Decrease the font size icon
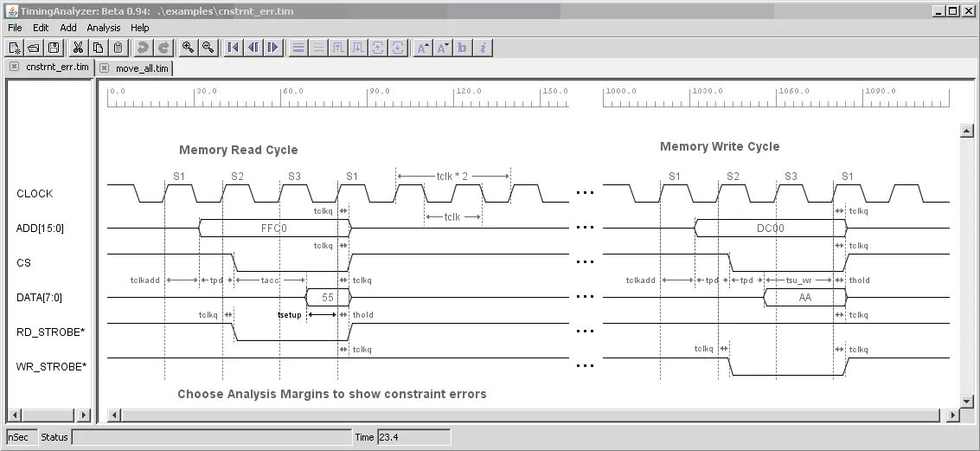The width and height of the screenshot is (980, 451). coord(443,48)
